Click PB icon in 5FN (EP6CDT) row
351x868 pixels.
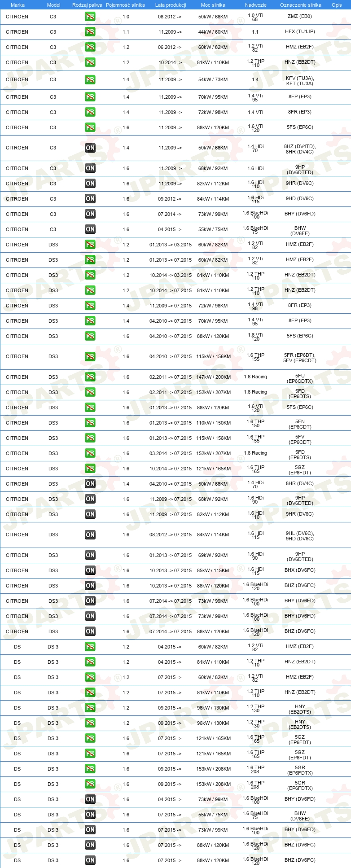[x=90, y=423]
